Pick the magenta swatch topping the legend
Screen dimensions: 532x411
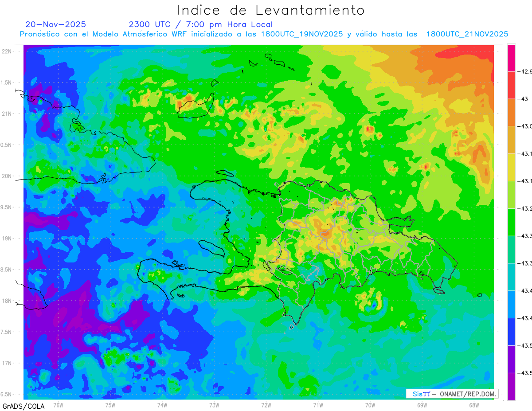(x=511, y=58)
